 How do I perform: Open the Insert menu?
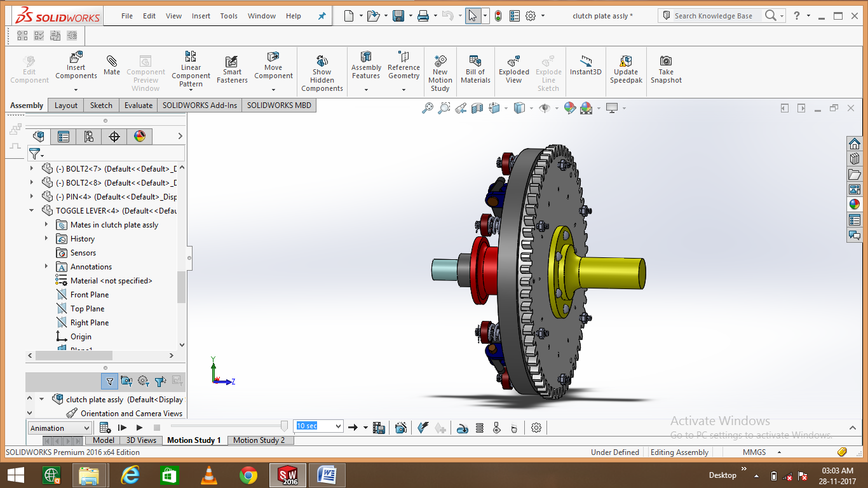[x=201, y=16]
